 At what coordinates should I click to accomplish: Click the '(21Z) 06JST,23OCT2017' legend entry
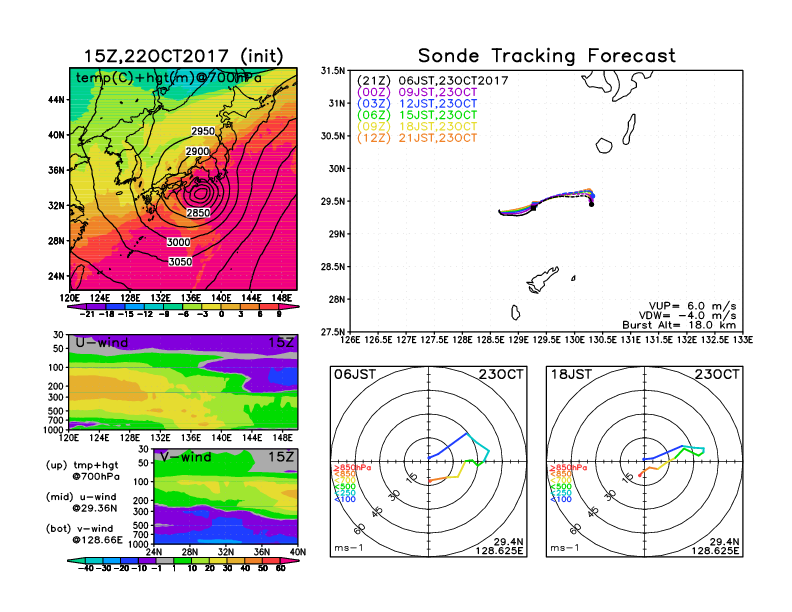(432, 80)
